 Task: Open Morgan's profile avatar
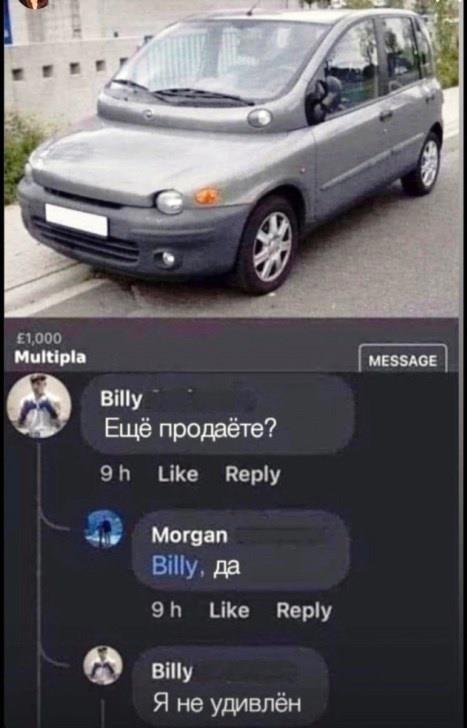tap(104, 529)
